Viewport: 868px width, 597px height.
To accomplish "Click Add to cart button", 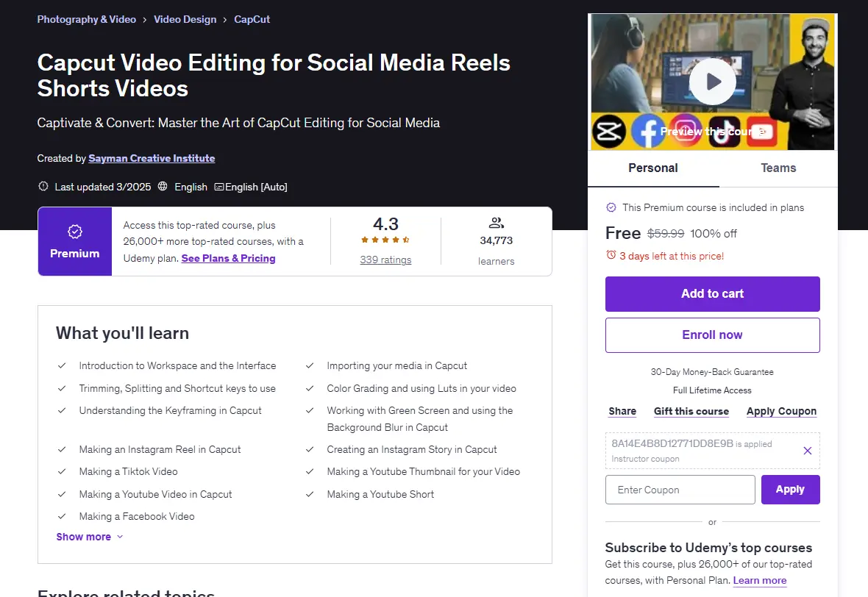I will (713, 294).
